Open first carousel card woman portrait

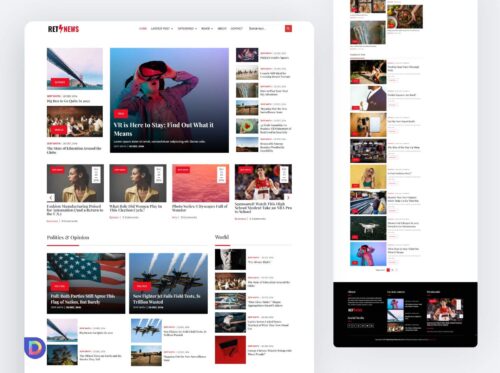click(75, 183)
